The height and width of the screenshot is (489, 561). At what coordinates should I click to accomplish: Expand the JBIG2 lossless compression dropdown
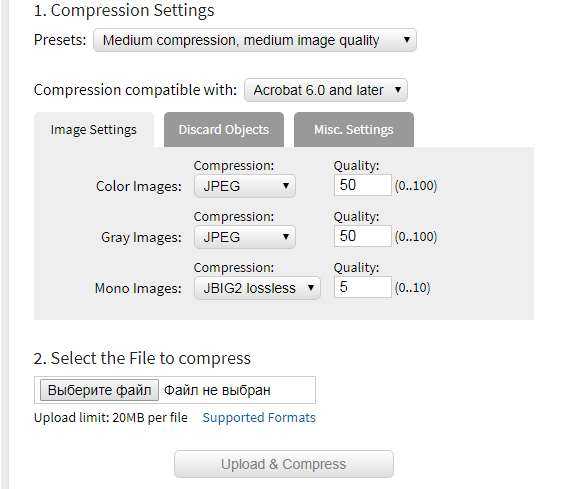257,288
